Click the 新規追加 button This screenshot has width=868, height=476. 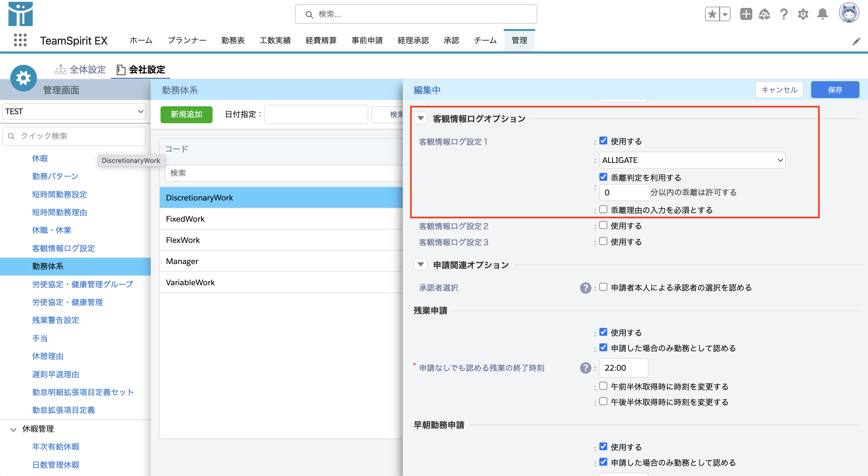(x=186, y=114)
